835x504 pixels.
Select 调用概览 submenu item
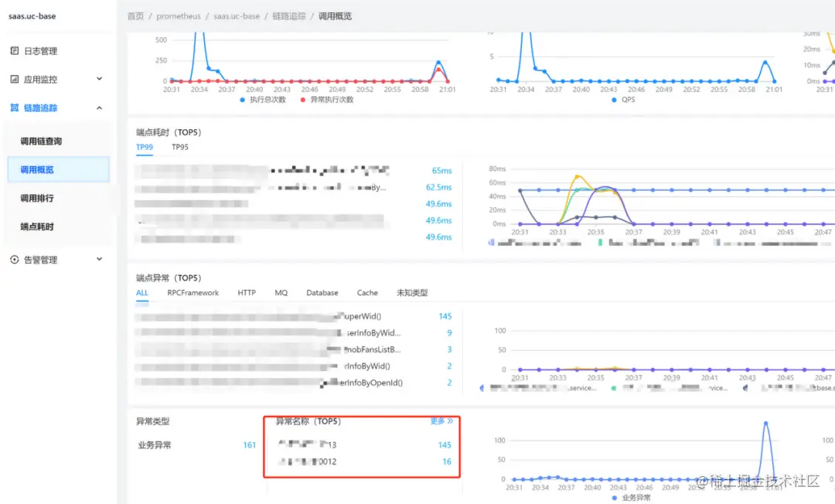pos(59,169)
